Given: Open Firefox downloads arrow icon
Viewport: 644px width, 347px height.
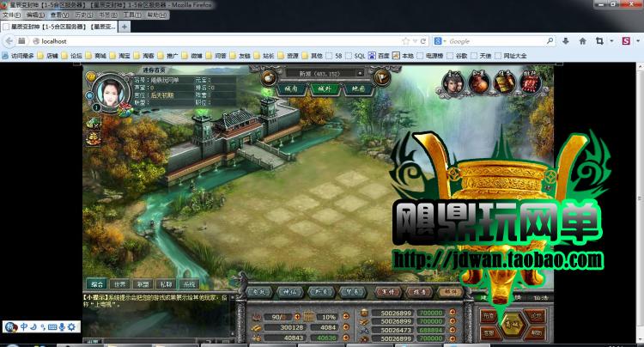Looking at the screenshot, I should point(566,41).
